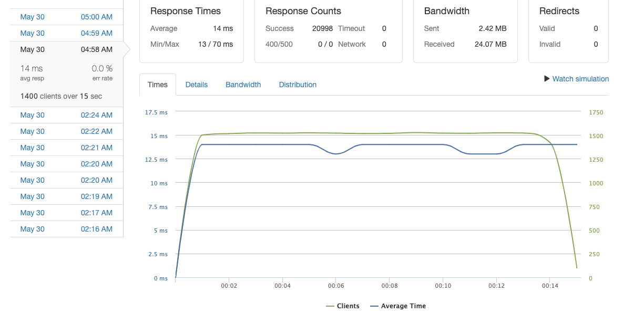Viewport: 644px width, 314px height.
Task: Click the 1400 clients over 15 sec text
Action: coord(61,96)
